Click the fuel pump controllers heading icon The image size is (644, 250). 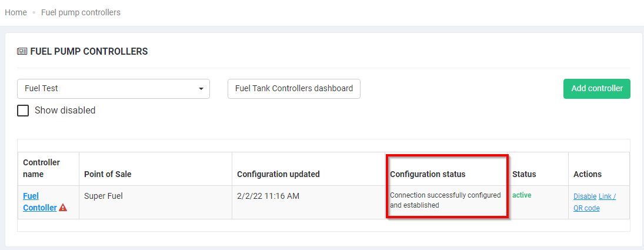(22, 52)
